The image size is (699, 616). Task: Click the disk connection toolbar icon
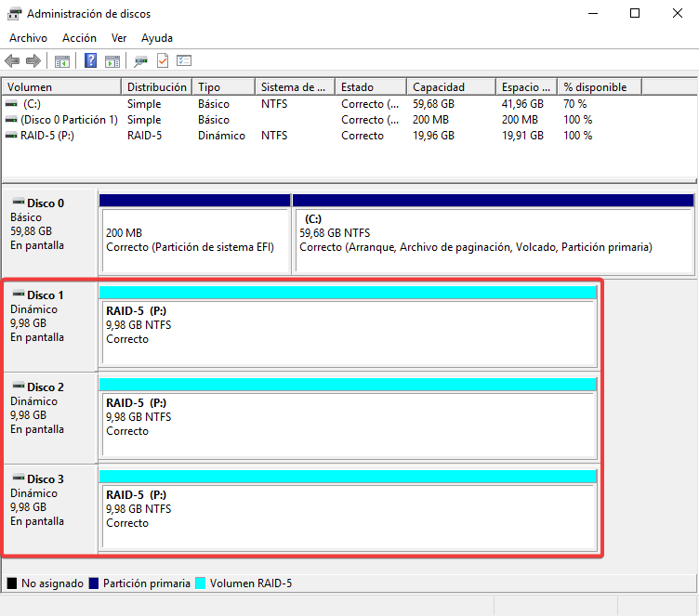point(140,61)
